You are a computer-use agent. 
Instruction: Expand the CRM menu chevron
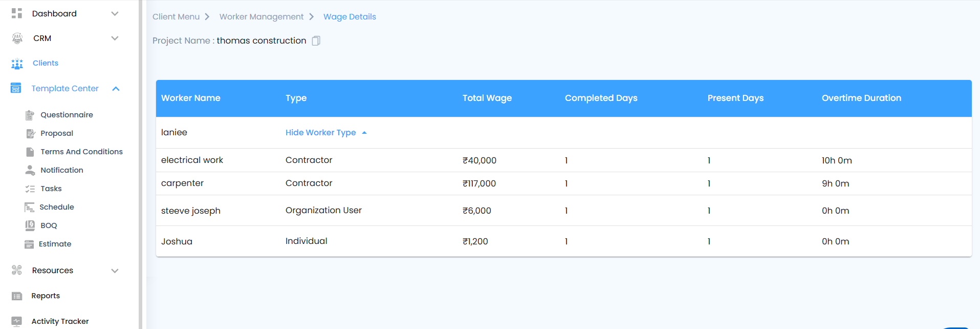pyautogui.click(x=115, y=38)
